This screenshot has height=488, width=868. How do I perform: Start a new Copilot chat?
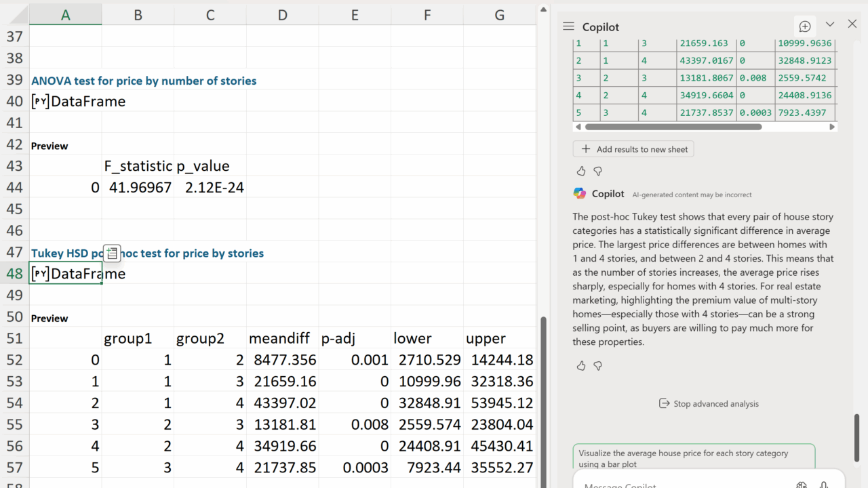(x=805, y=26)
